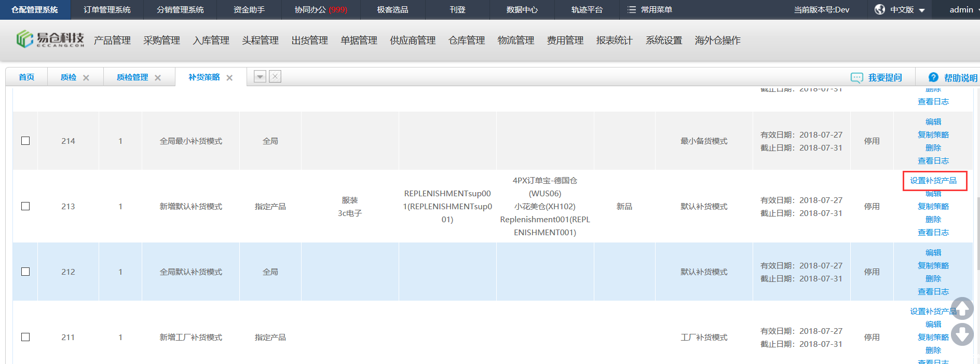Click 复制策略 link in row 212
Image resolution: width=980 pixels, height=364 pixels.
point(933,265)
